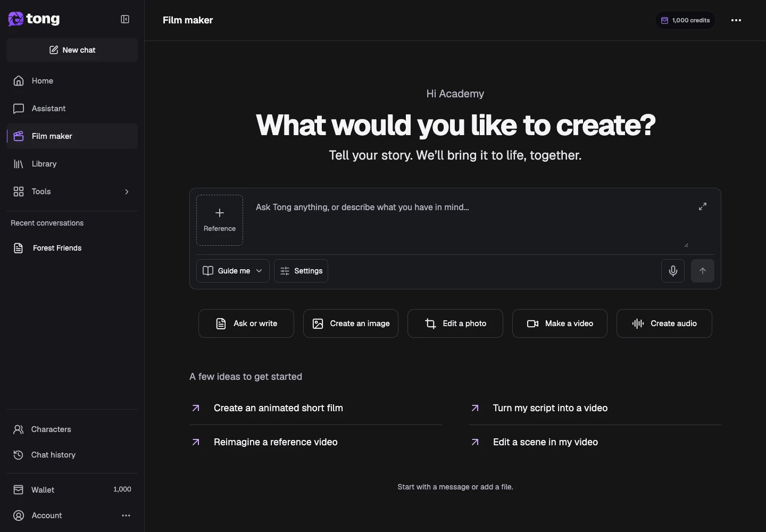
Task: Open Account more options ellipsis
Action: [126, 516]
